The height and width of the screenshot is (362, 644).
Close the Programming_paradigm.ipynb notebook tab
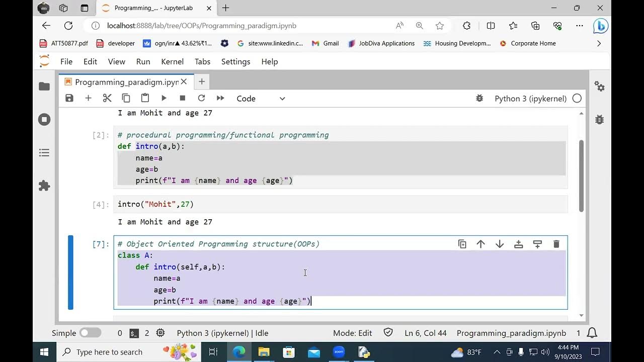point(184,82)
